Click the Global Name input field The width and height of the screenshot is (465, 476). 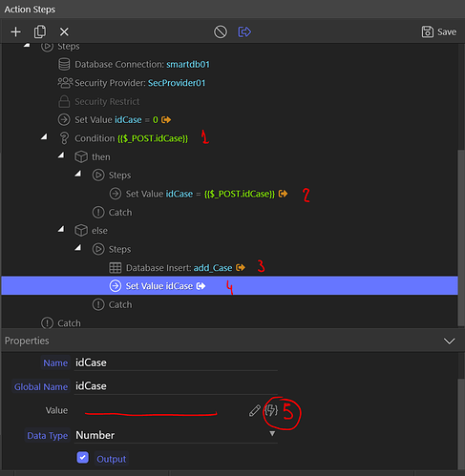pyautogui.click(x=176, y=386)
